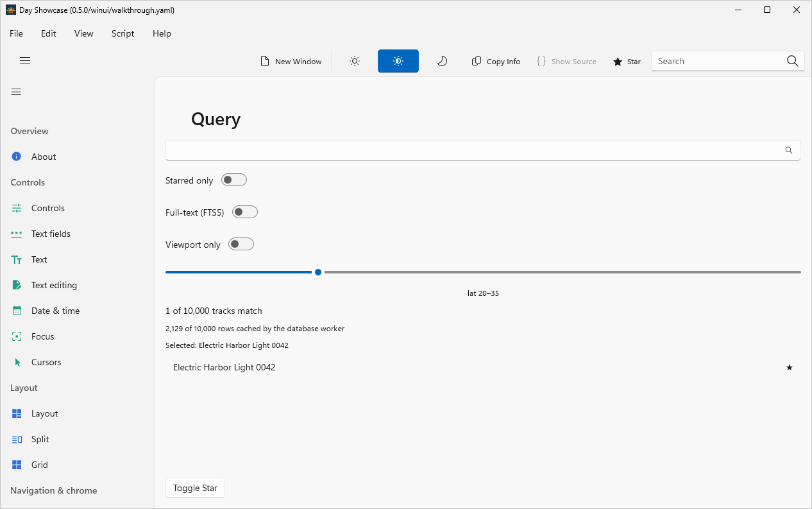Open the Cursors page
812x509 pixels.
point(77,362)
